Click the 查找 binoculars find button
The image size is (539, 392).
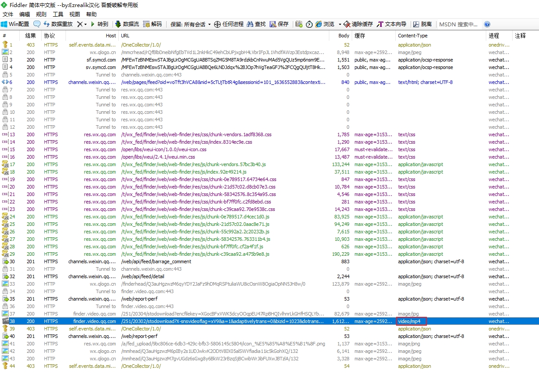tap(256, 24)
